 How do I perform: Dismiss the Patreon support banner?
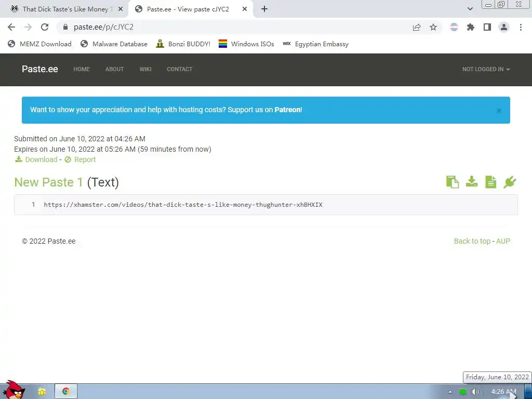point(499,111)
